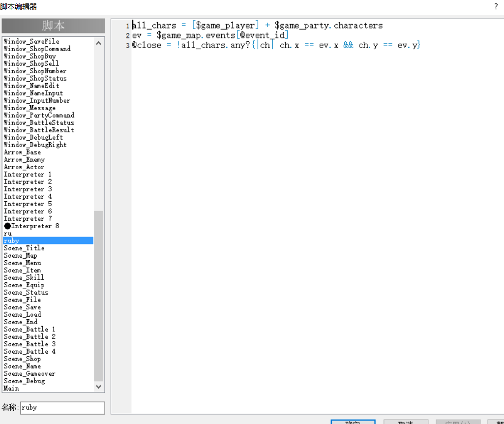
Task: Open the Scene_Debug script
Action: 25,381
